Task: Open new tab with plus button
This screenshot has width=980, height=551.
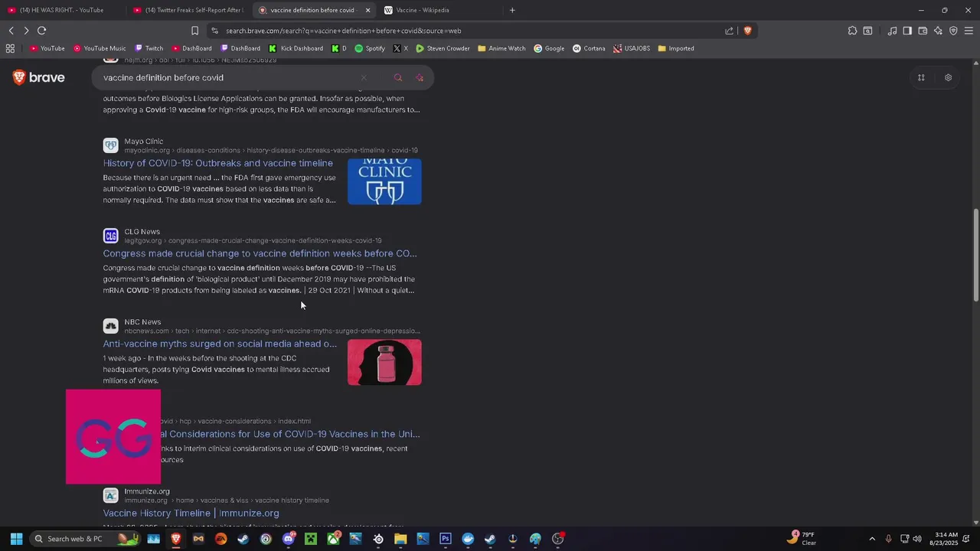Action: coord(512,10)
